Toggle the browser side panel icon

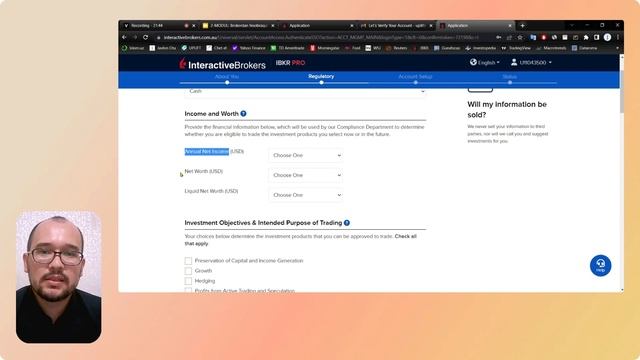point(596,37)
